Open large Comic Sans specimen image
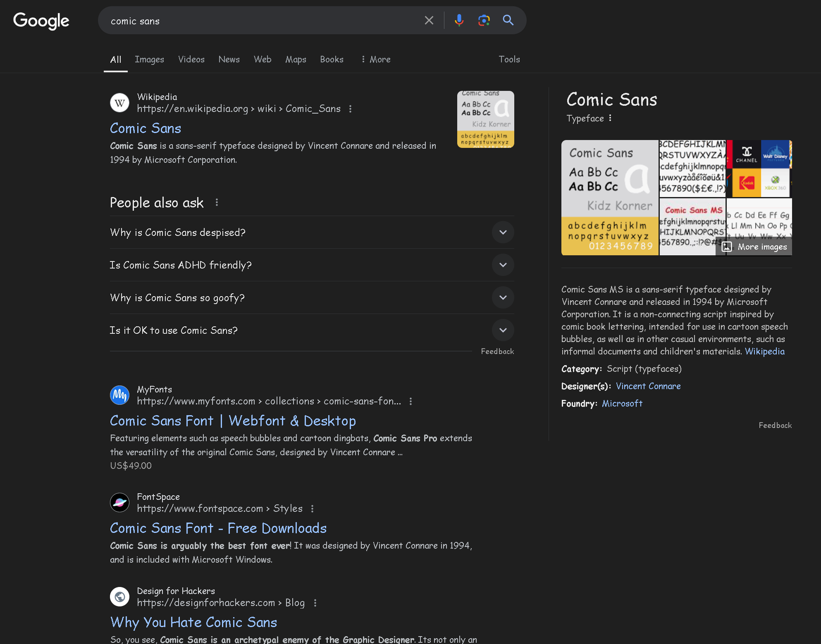This screenshot has height=644, width=821. 610,197
